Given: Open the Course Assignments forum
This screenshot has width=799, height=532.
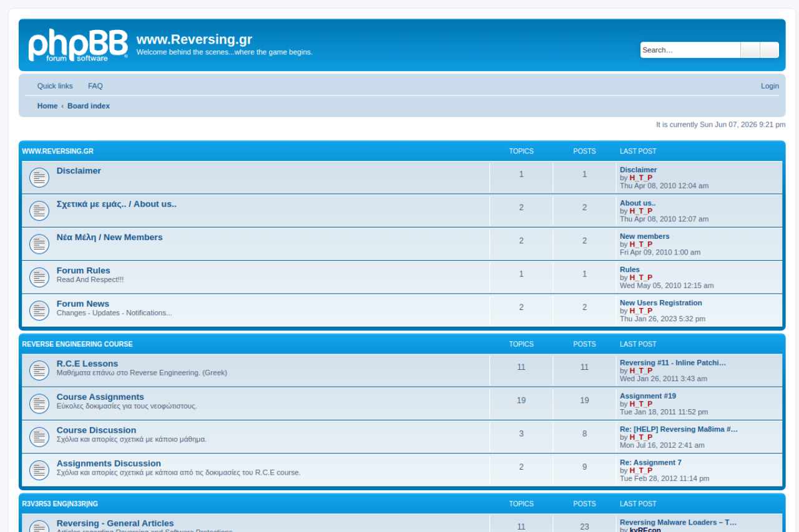Looking at the screenshot, I should tap(100, 397).
